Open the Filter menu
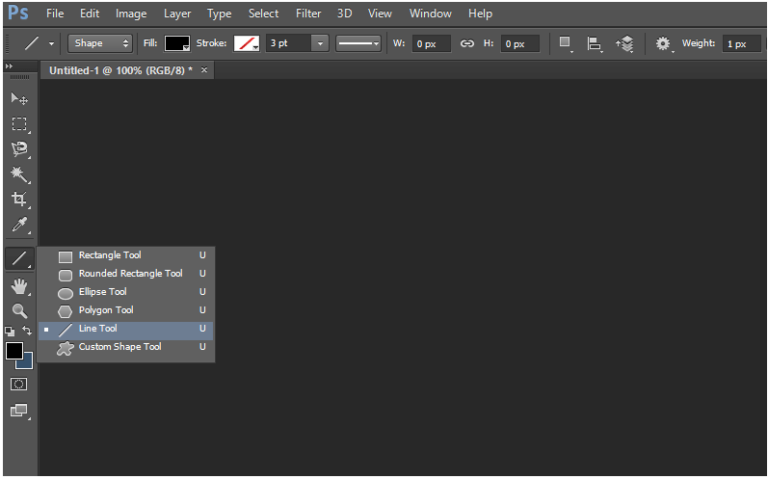Screen dimensions: 768x479 pyautogui.click(x=308, y=14)
